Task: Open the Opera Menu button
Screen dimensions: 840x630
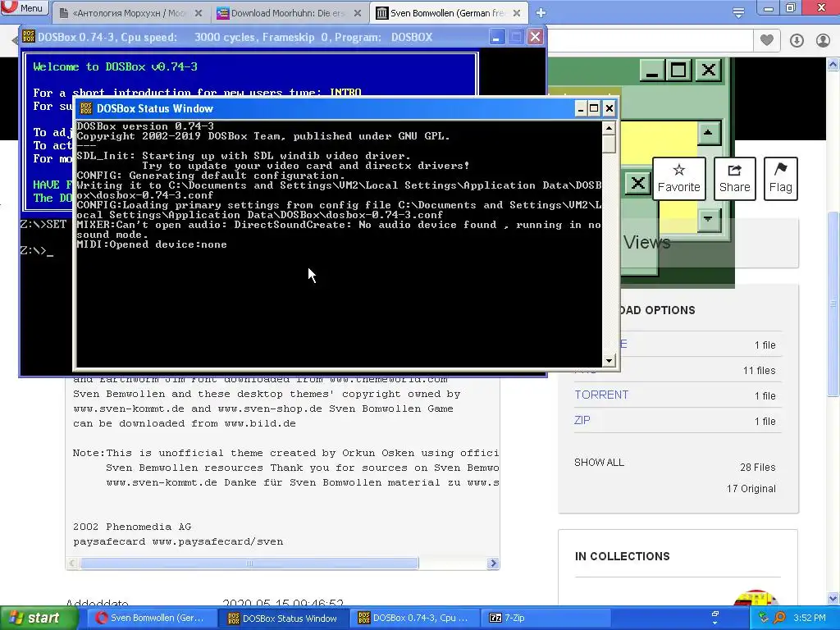Action: tap(25, 7)
